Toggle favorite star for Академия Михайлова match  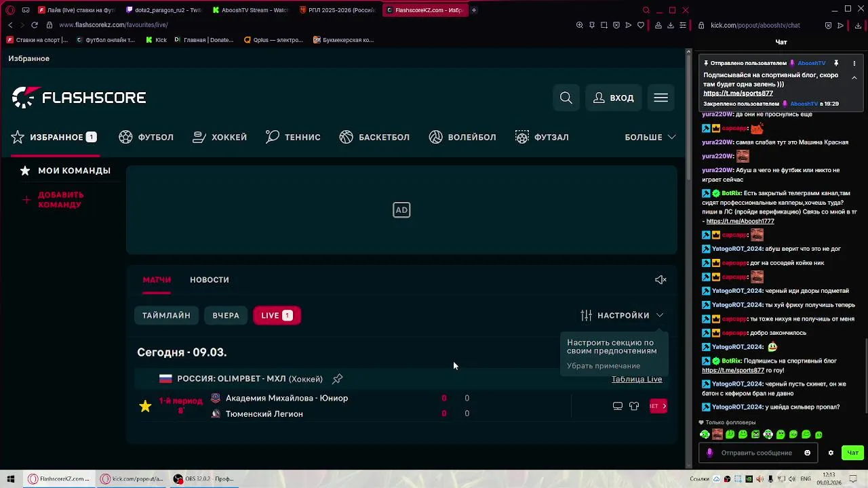(x=145, y=406)
